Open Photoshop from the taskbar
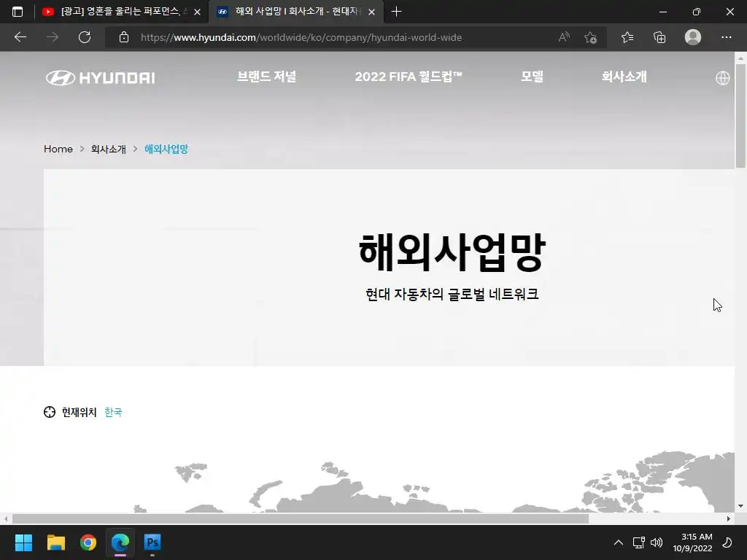 [x=152, y=542]
